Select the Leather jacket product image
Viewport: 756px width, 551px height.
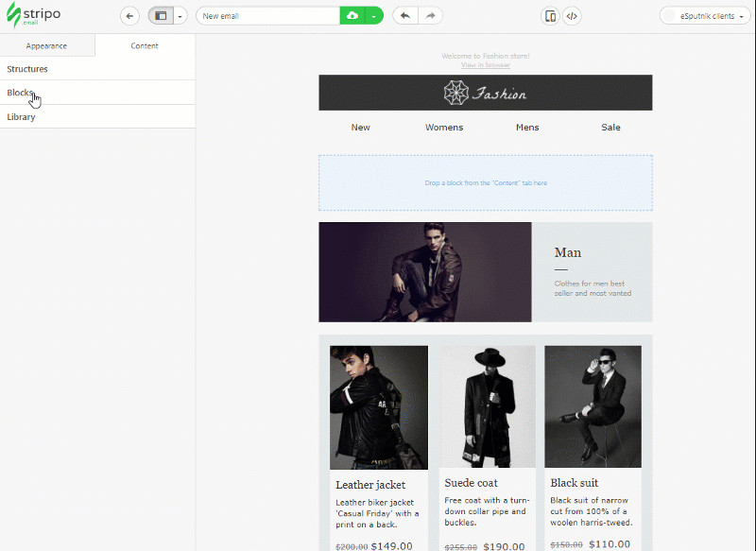click(379, 407)
